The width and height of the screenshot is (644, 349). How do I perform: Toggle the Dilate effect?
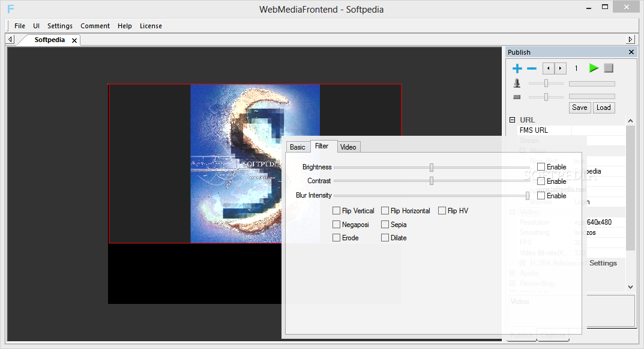(x=385, y=238)
